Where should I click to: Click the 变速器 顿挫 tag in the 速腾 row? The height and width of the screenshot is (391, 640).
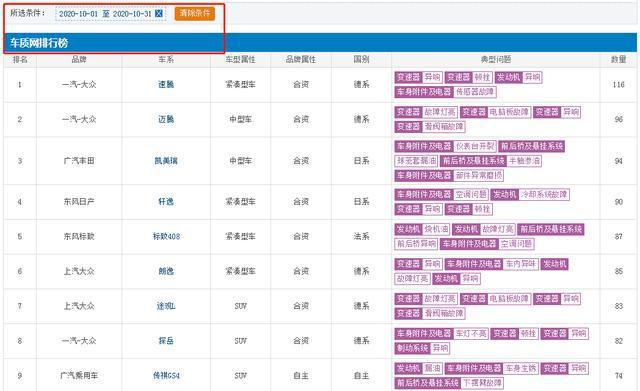(468, 77)
